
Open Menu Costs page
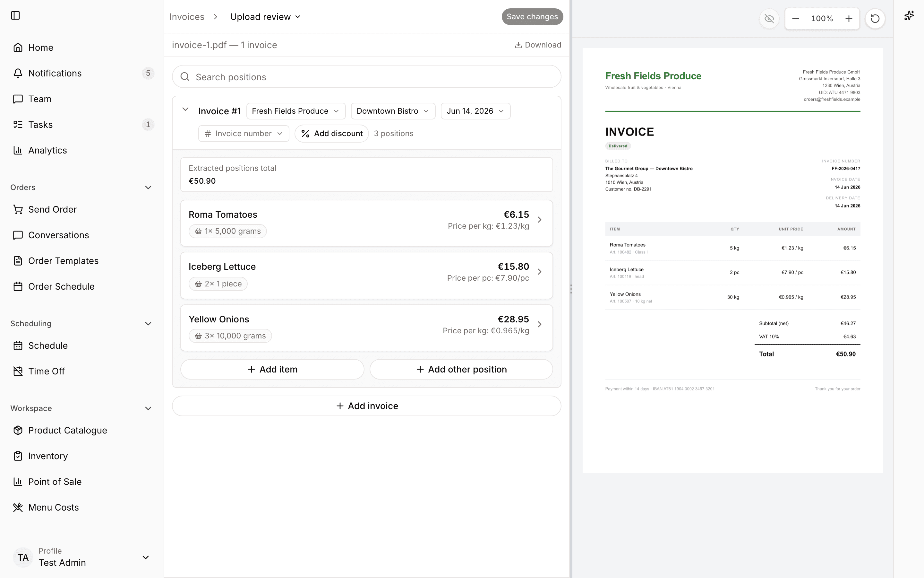click(82, 507)
